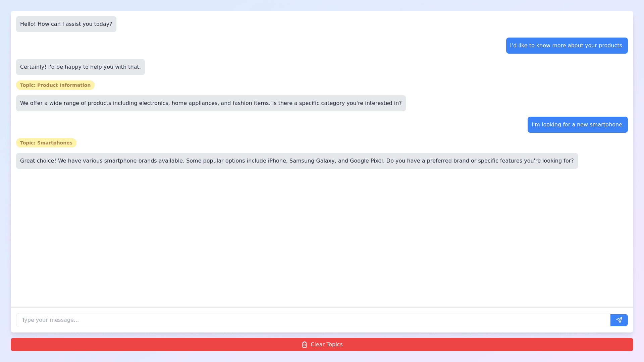Image resolution: width=644 pixels, height=362 pixels.
Task: Click 'fashion items' in the product message
Action: pos(251,103)
